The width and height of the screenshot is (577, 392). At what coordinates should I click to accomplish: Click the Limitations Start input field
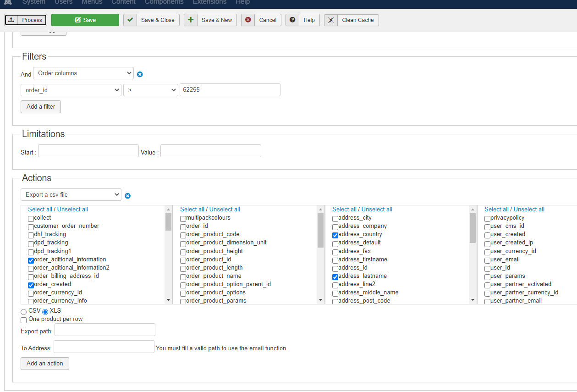(x=88, y=151)
